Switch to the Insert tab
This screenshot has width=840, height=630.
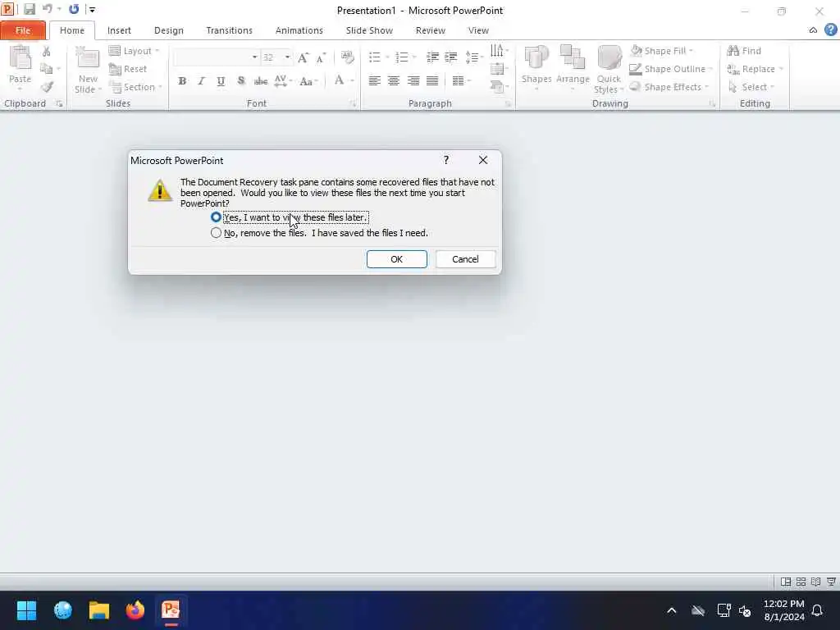coord(119,30)
